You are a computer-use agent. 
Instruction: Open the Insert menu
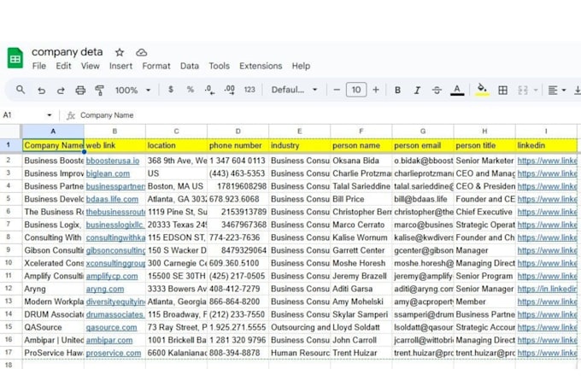120,66
